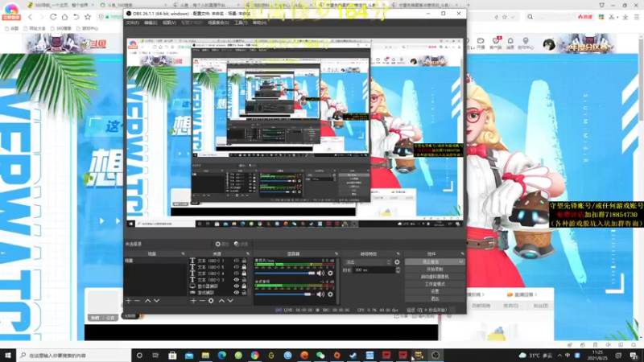This screenshot has height=362, width=644.
Task: Click the Windows taskbar search box
Action: 74,356
